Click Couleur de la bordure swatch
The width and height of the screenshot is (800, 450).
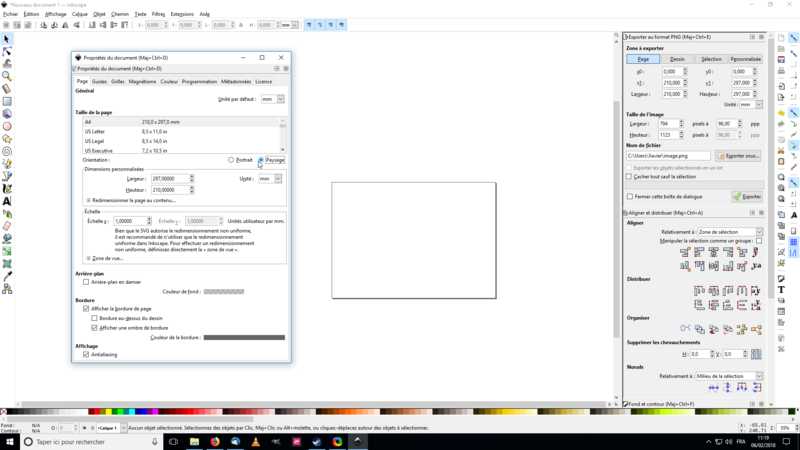click(244, 337)
